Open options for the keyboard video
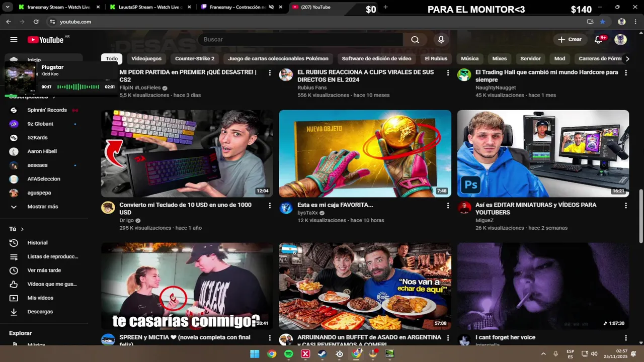 coord(270,206)
